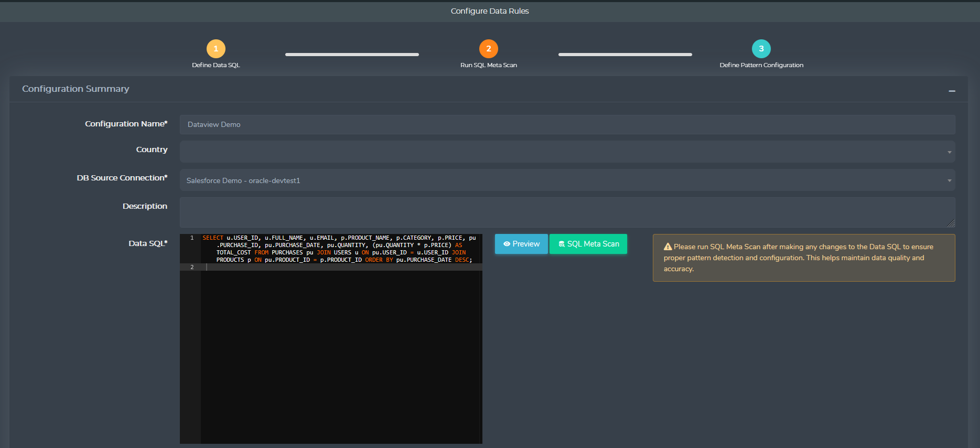Click the meta scan warning message text

coord(798,258)
